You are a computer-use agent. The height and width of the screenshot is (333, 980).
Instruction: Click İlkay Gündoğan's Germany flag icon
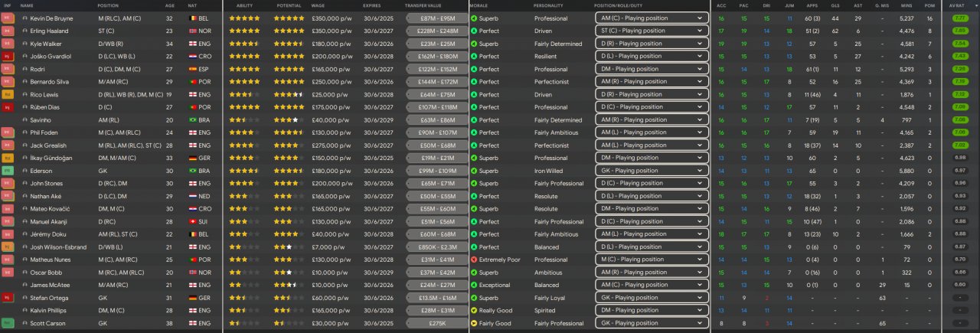(x=191, y=158)
